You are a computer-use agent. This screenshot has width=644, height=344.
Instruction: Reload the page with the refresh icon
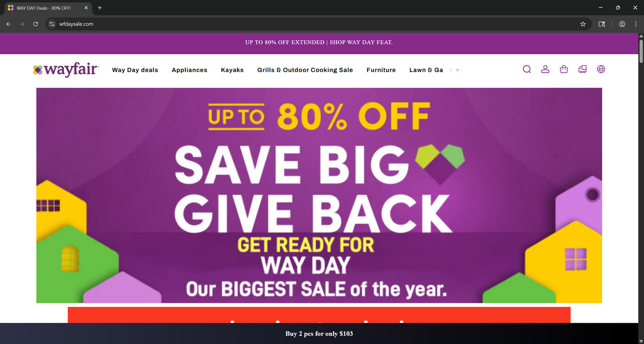point(35,24)
